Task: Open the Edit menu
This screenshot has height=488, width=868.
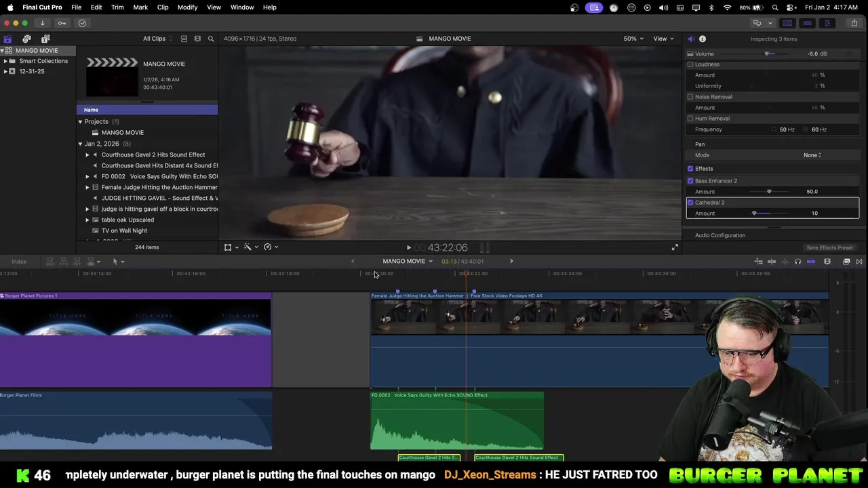Action: click(x=96, y=7)
